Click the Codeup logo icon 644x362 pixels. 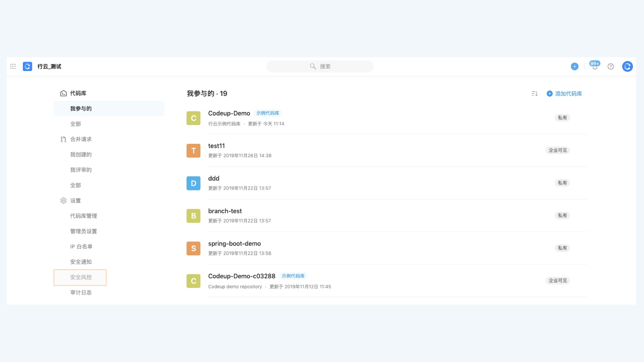point(28,66)
